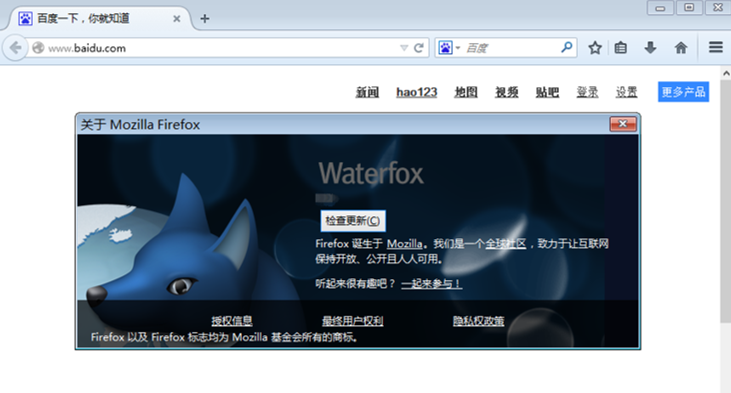This screenshot has width=731, height=393.
Task: Click the Waterfox title text
Action: click(371, 173)
